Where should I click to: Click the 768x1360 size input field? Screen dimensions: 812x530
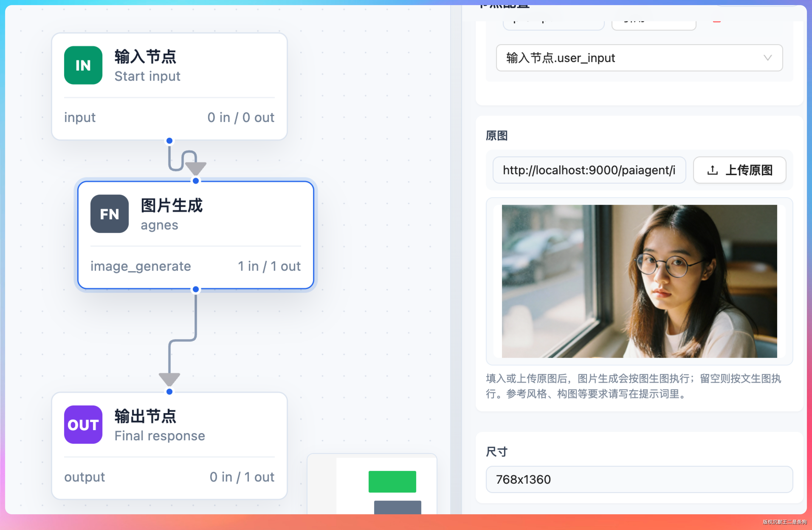coord(639,479)
